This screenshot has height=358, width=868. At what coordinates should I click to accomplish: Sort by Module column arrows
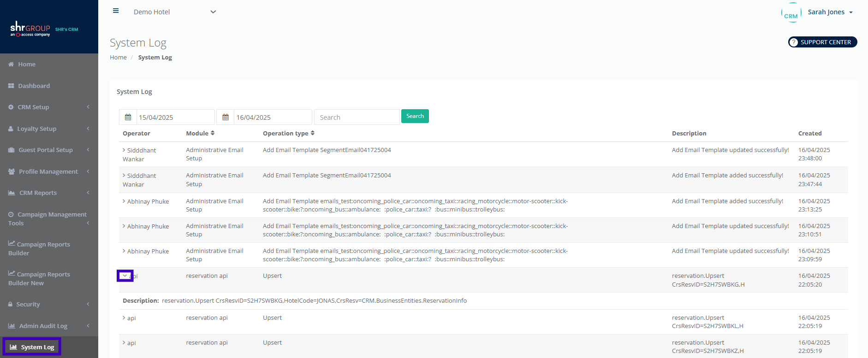click(x=213, y=133)
